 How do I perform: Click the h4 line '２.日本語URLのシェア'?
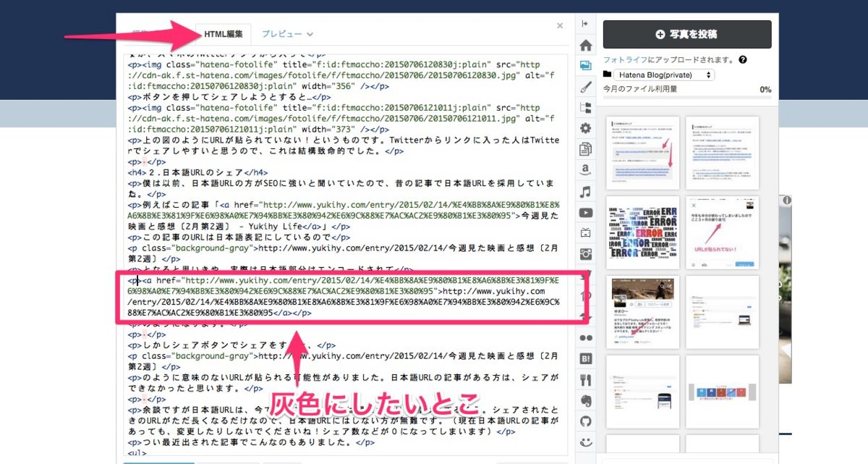click(x=197, y=173)
